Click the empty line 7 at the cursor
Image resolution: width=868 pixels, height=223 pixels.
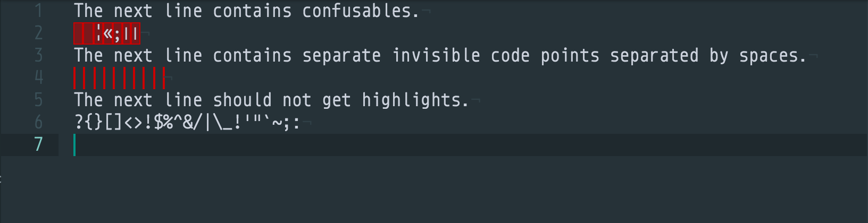point(75,145)
